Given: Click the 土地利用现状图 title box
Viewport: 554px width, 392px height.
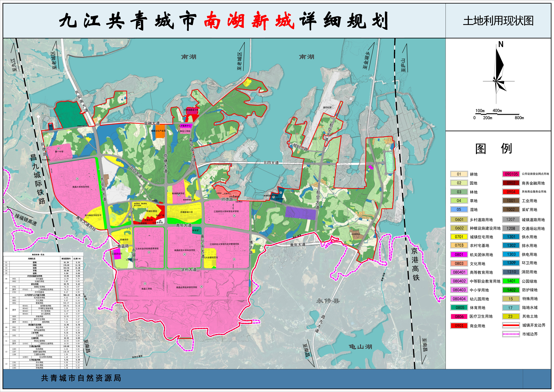Looking at the screenshot, I should coord(498,21).
